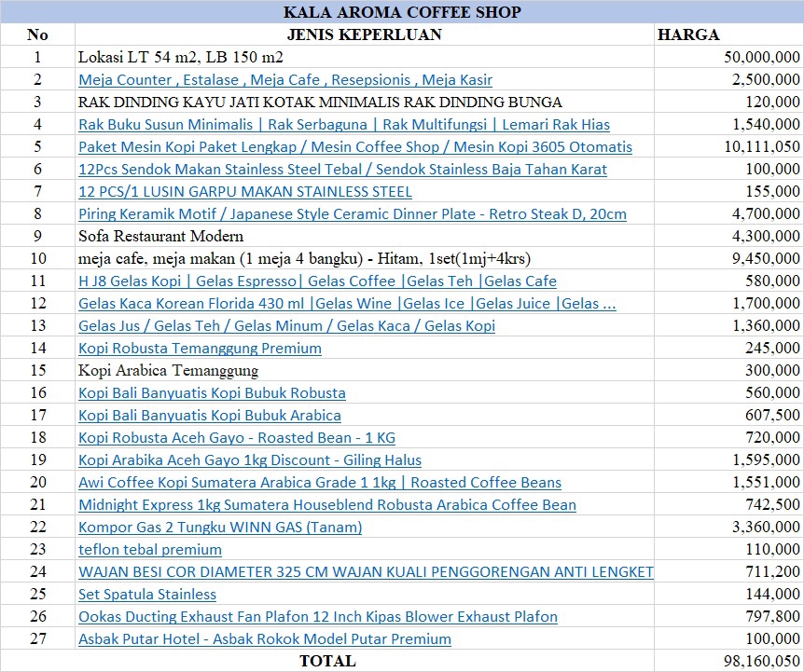Viewport: 804px width, 672px height.
Task: Open the Meja Counter, Estalase link
Action: [285, 80]
